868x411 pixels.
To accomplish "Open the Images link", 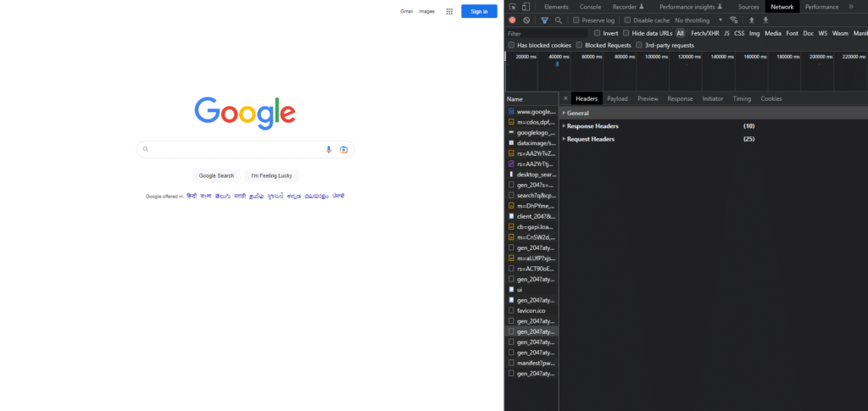I will click(426, 11).
